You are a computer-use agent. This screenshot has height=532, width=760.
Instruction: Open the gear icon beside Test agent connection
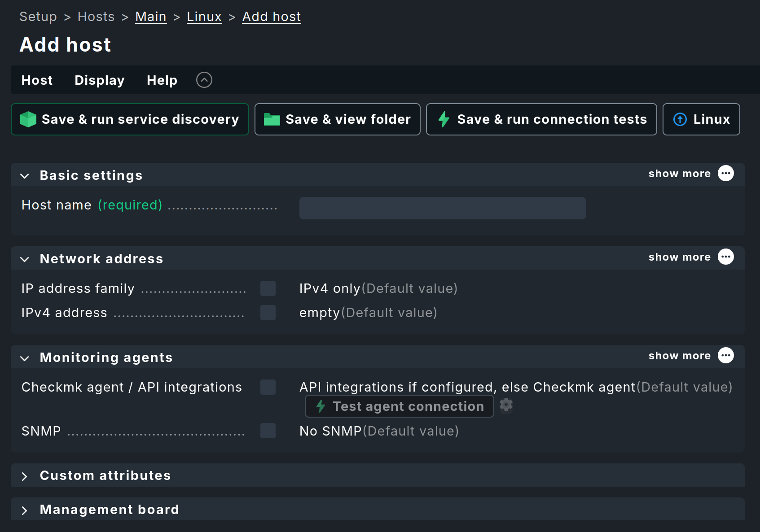pos(506,405)
